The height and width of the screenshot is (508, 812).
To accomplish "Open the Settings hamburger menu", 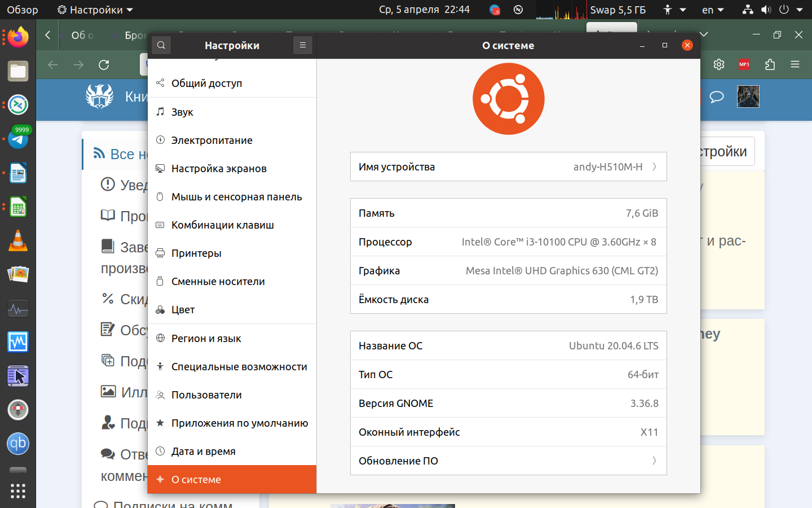I will click(303, 45).
